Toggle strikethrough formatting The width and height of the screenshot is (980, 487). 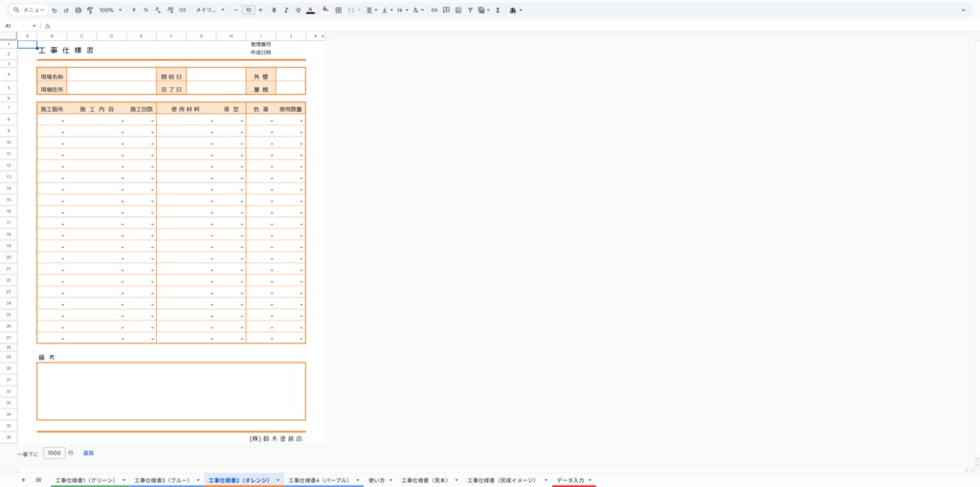click(298, 10)
